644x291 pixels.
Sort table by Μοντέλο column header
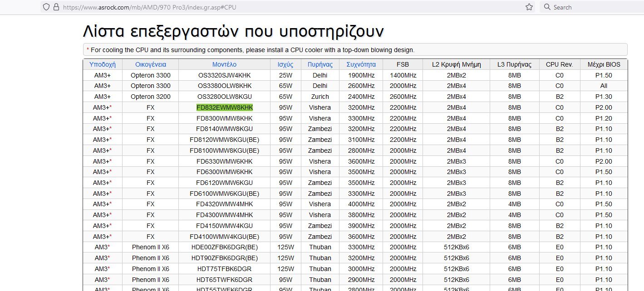225,64
